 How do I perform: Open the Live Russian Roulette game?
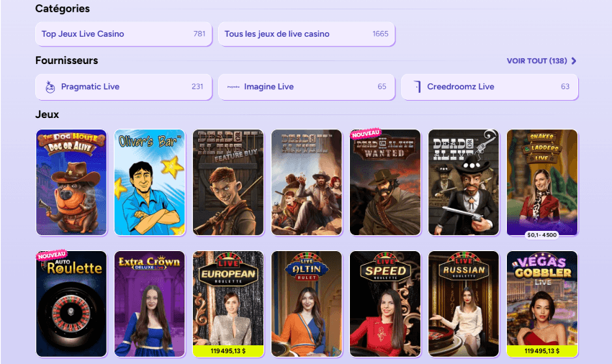(463, 304)
